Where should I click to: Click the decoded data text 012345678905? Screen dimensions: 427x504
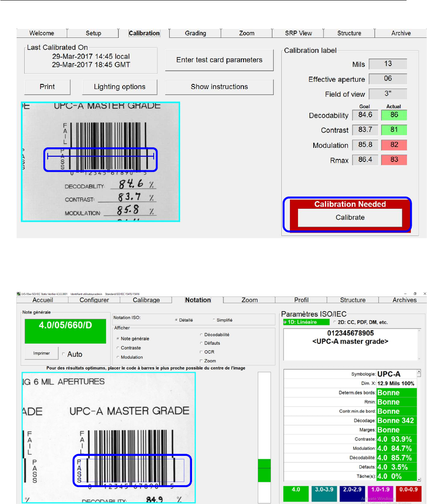coord(350,333)
